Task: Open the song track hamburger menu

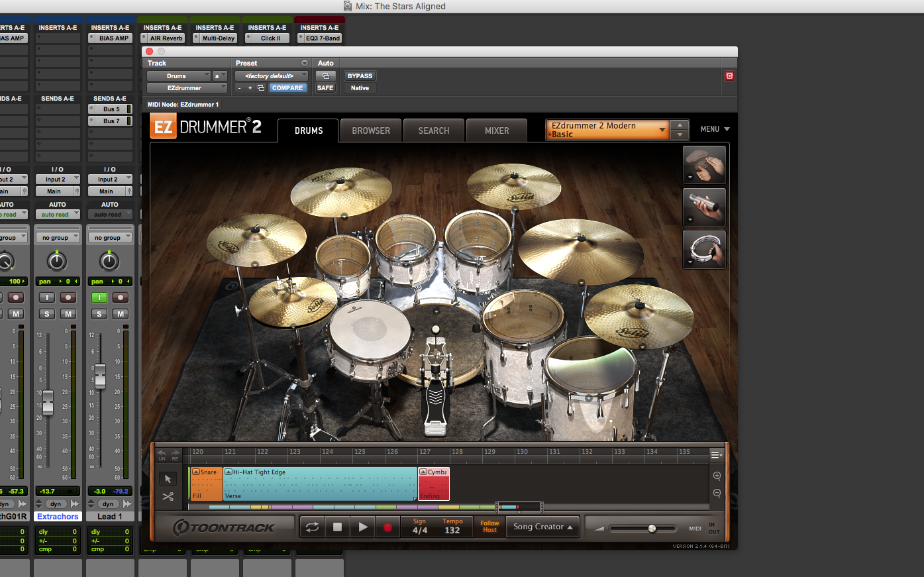Action: 716,455
